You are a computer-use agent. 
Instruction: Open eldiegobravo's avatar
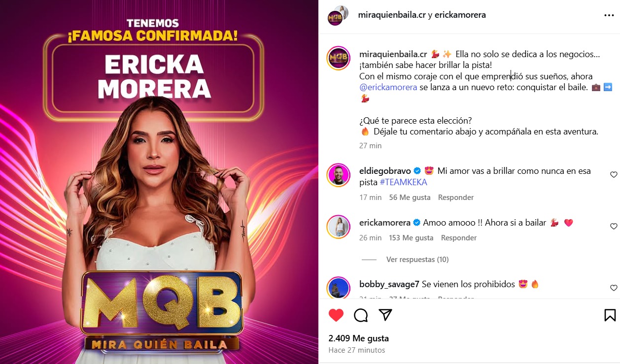click(339, 175)
